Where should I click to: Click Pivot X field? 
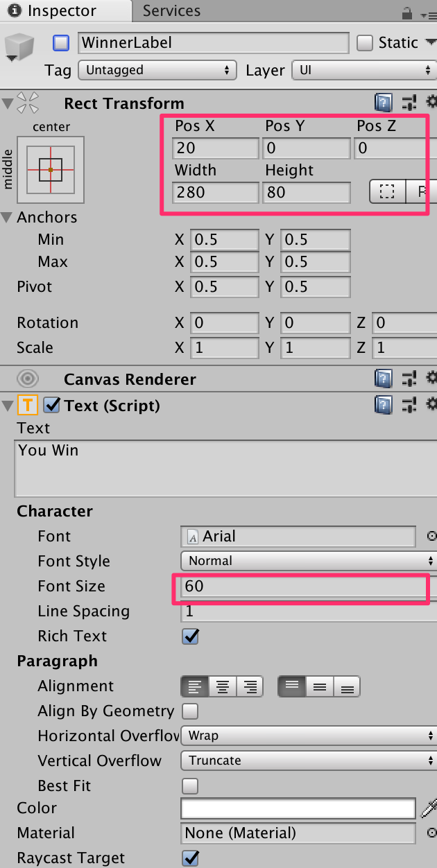pos(225,287)
